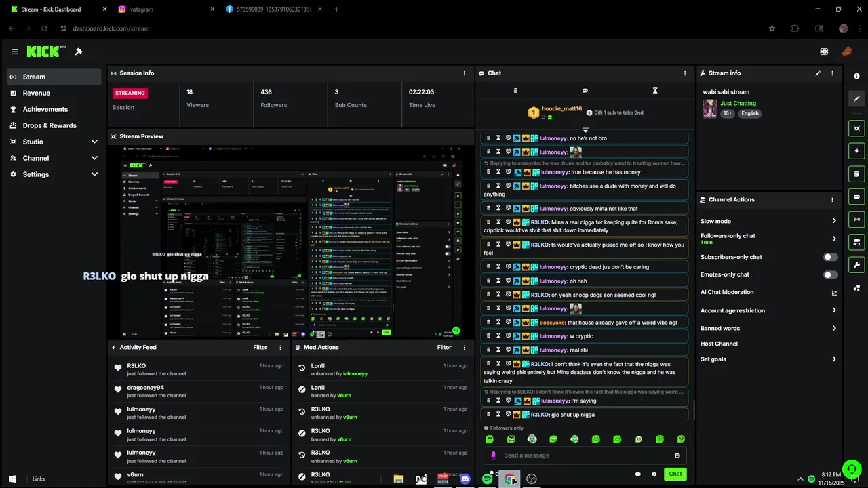The image size is (868, 488).
Task: Open the info icon in the right rail
Action: tap(856, 76)
